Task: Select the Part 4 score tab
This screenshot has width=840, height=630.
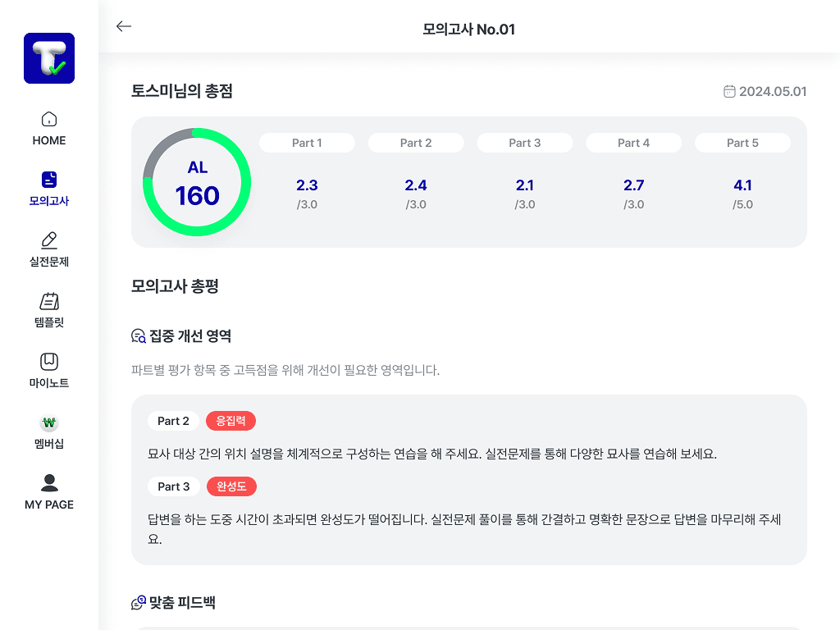Action: click(633, 143)
